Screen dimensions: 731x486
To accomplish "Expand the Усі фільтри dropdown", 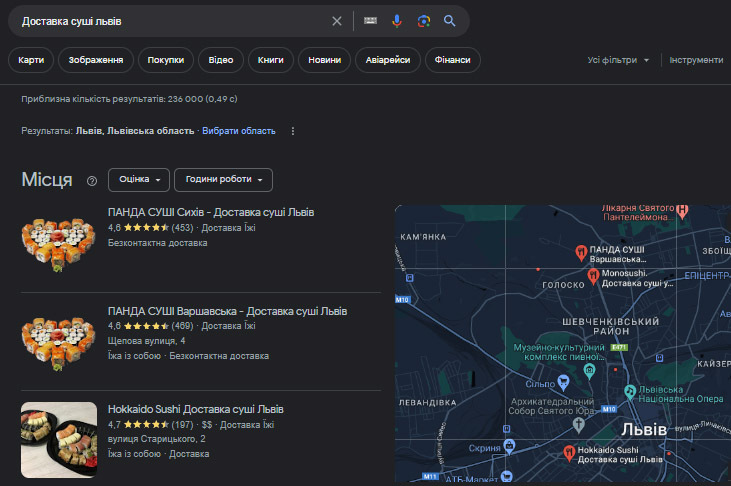I will (x=618, y=60).
